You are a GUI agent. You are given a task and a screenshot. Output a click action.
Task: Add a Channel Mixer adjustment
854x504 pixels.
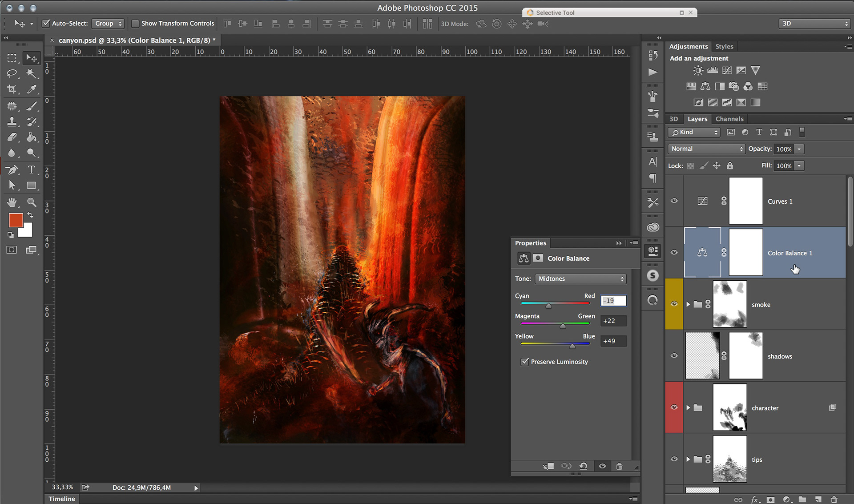(748, 86)
